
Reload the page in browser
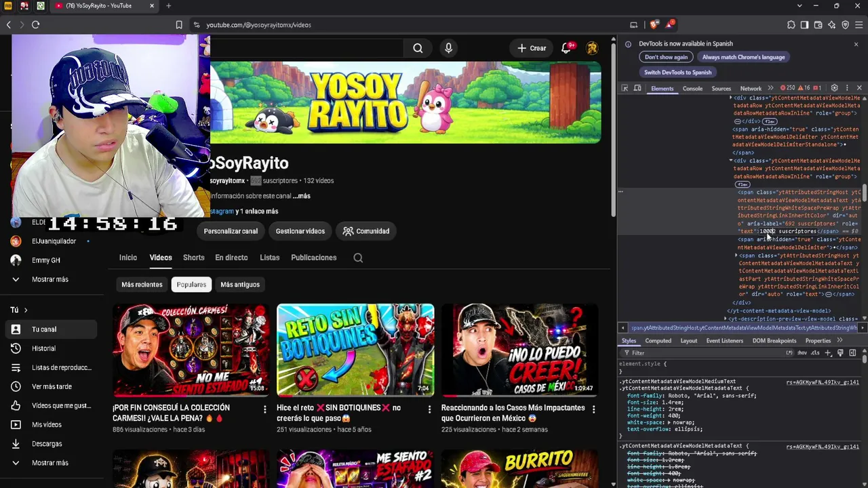[35, 25]
